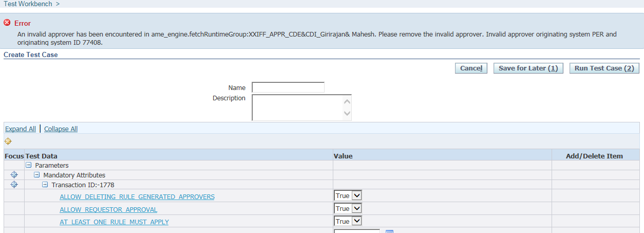Click the Create Test Case heading
644x233 pixels.
tap(31, 55)
